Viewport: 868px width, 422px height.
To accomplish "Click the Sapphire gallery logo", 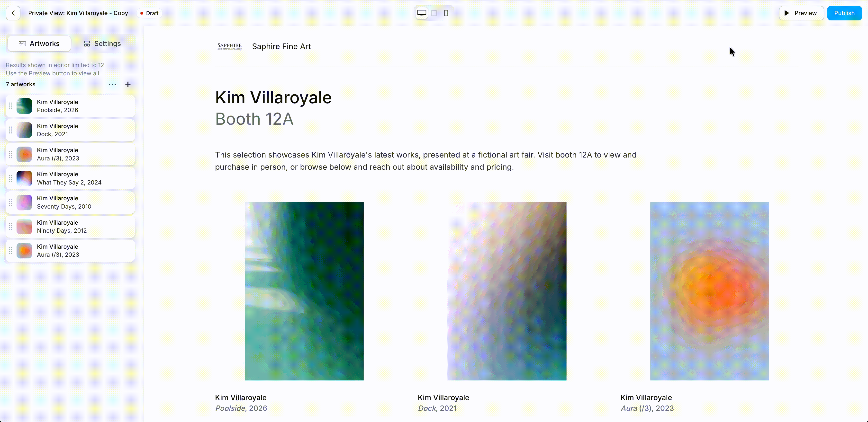I will (x=229, y=46).
